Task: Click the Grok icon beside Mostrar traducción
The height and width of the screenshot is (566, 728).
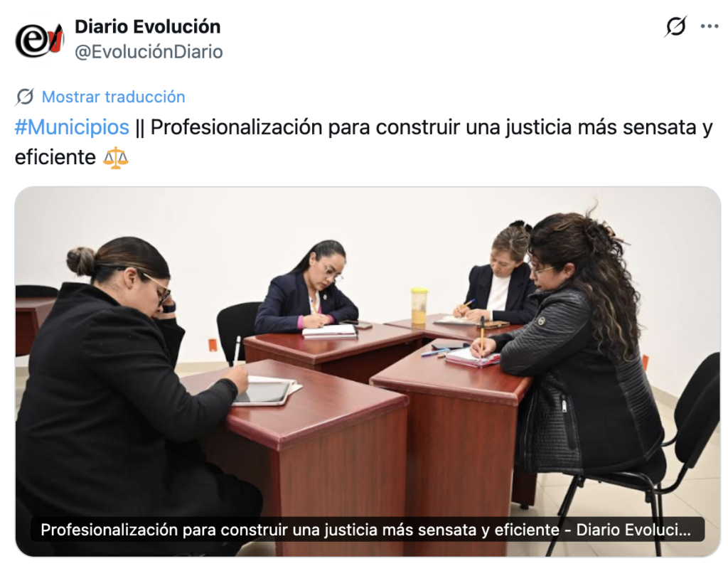Action: click(25, 97)
